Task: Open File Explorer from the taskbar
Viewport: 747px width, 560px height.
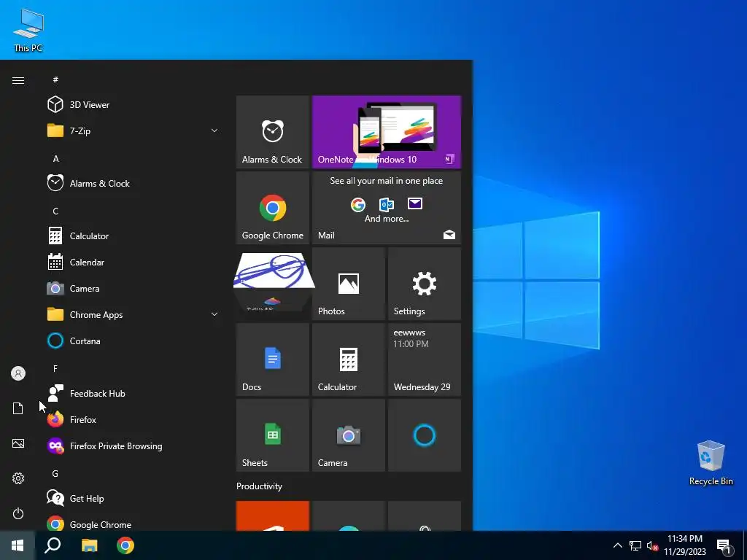Action: click(x=89, y=545)
